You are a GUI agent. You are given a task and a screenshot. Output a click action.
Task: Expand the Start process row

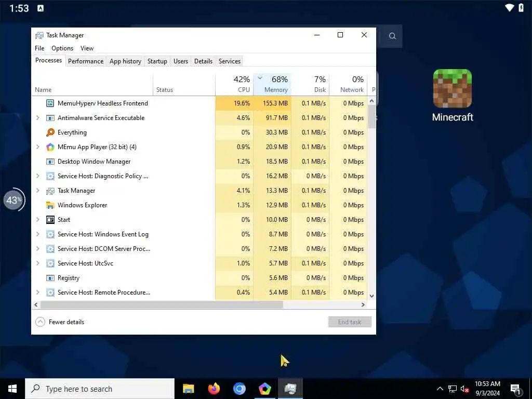pos(37,220)
